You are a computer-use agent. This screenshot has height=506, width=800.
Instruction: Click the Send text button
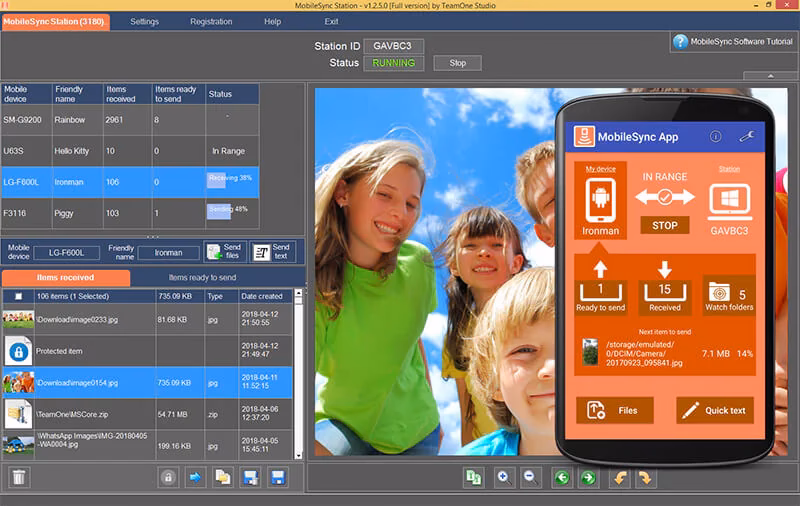[273, 251]
